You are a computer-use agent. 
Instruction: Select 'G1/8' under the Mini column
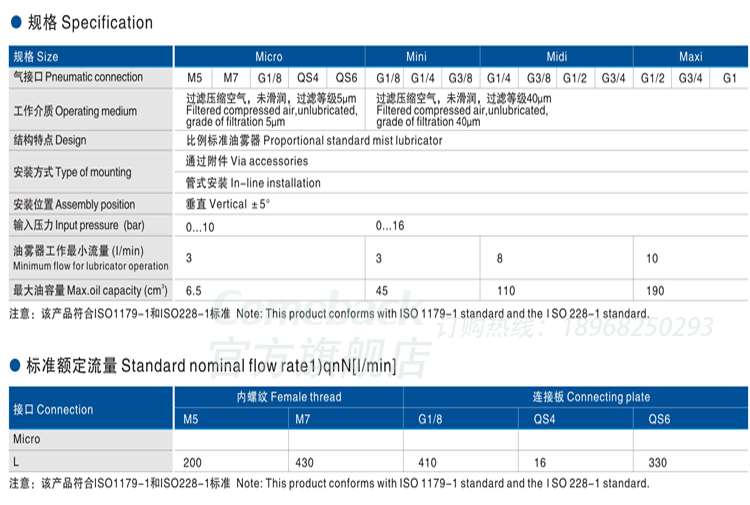[388, 77]
